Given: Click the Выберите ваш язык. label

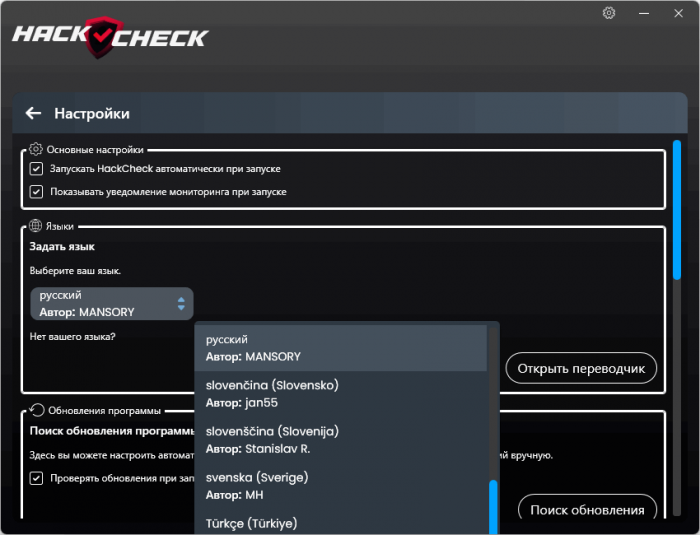Looking at the screenshot, I should 75,271.
